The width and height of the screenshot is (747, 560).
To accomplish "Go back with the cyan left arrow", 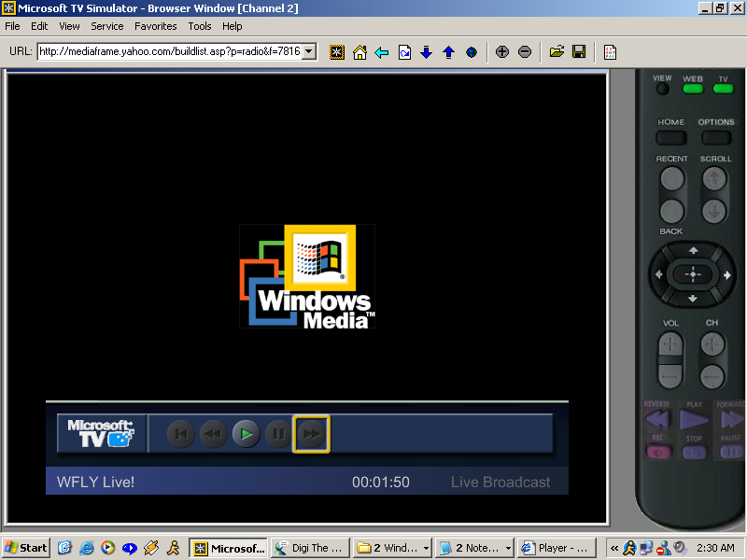I will [382, 52].
